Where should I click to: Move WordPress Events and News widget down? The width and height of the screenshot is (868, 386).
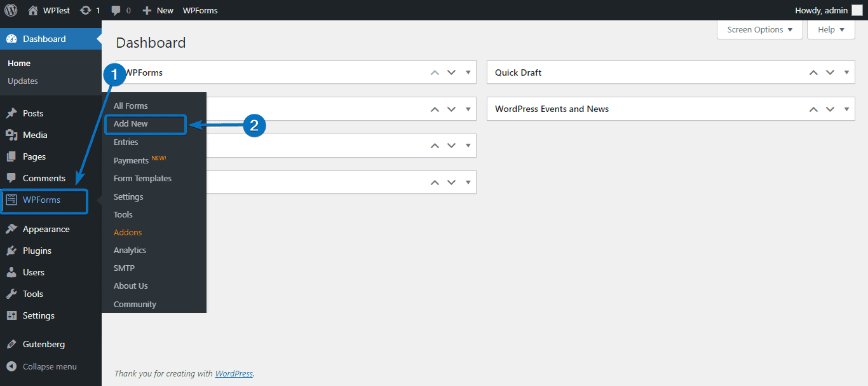830,109
